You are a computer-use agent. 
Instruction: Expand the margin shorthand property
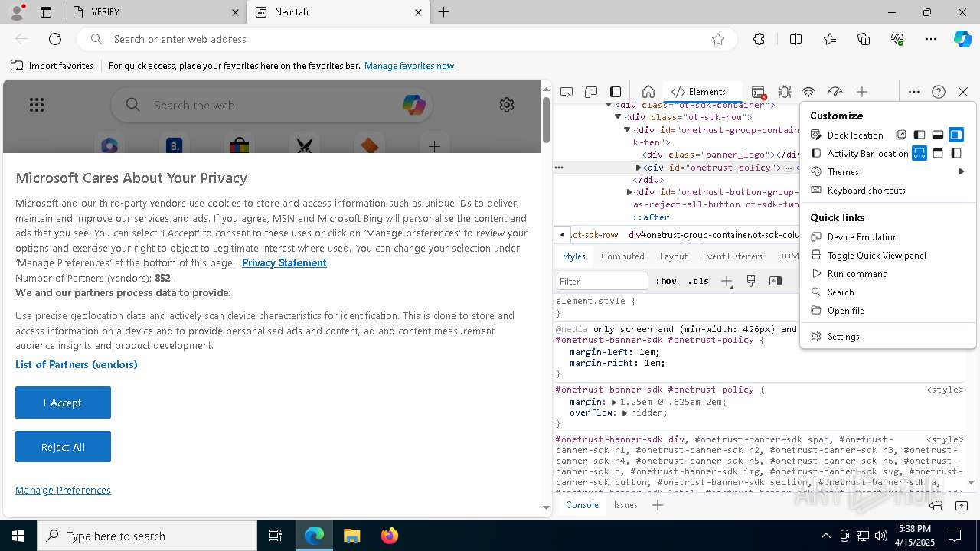pyautogui.click(x=614, y=402)
